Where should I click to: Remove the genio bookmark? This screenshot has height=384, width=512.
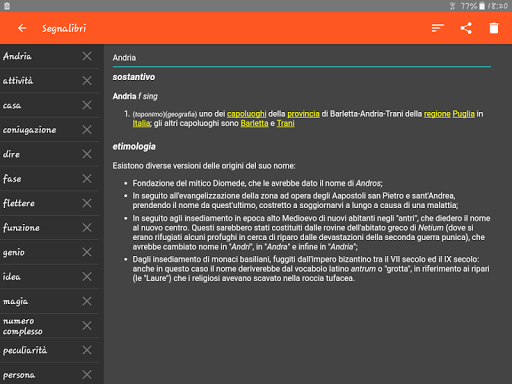coord(87,252)
